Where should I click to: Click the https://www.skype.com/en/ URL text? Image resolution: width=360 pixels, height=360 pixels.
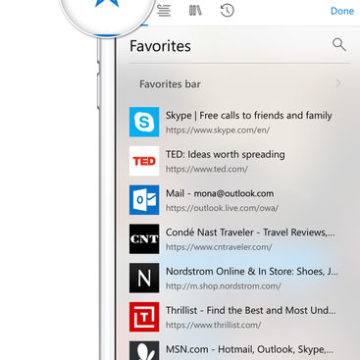coord(218,130)
